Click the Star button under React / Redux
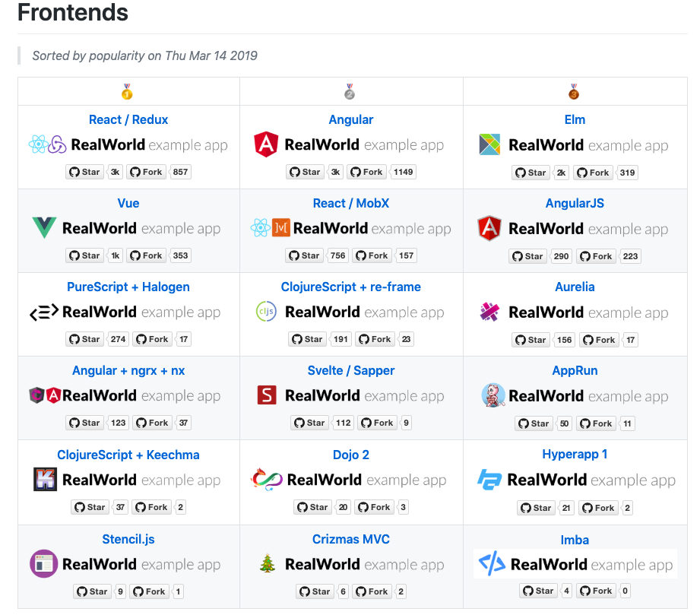Image resolution: width=700 pixels, height=615 pixels. pos(85,172)
